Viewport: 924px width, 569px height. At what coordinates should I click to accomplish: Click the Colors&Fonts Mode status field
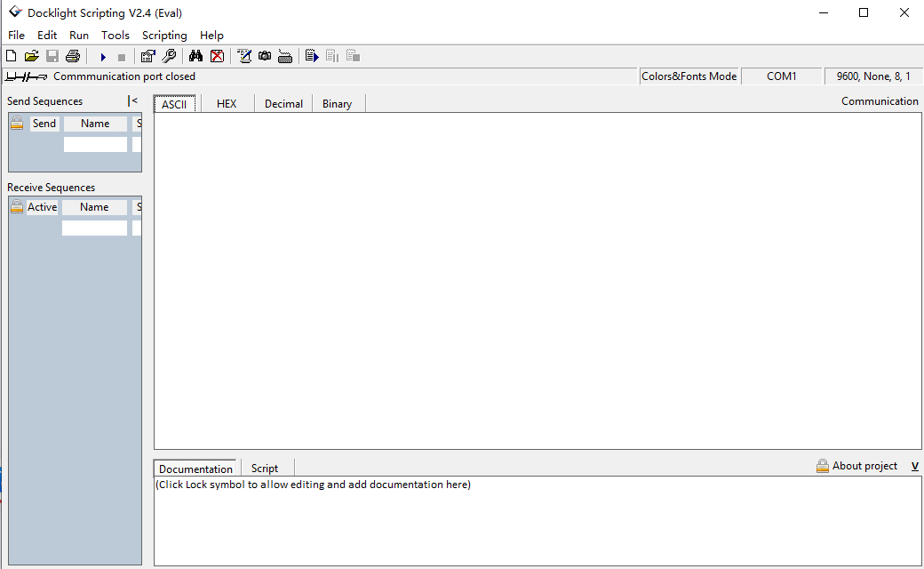[689, 76]
